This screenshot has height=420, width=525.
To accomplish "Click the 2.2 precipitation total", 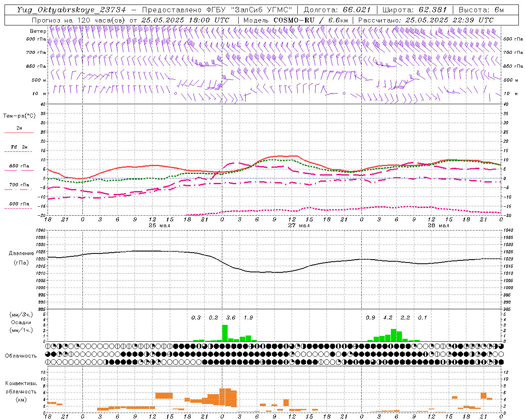I will point(405,318).
